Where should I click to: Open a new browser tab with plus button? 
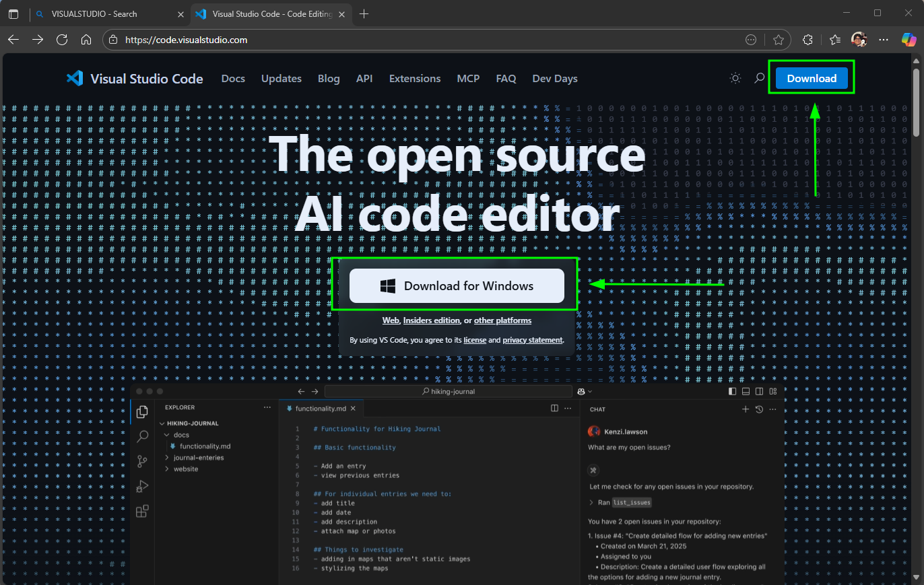(x=364, y=13)
